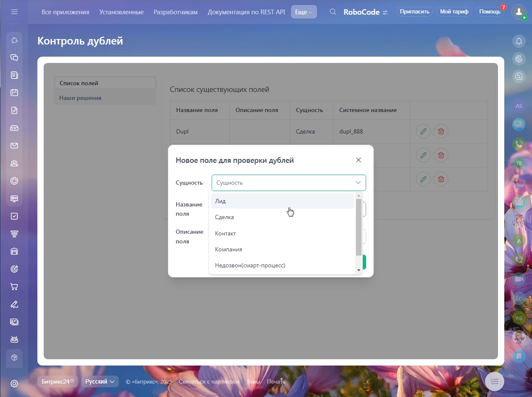
Task: Open the 'Русский' language selector
Action: [x=100, y=381]
